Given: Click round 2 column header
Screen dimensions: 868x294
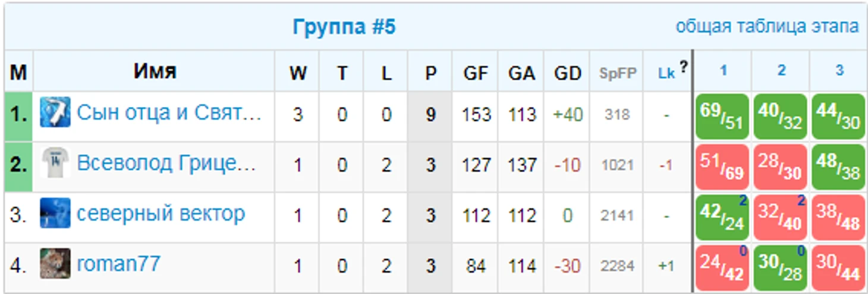Looking at the screenshot, I should 781,71.
